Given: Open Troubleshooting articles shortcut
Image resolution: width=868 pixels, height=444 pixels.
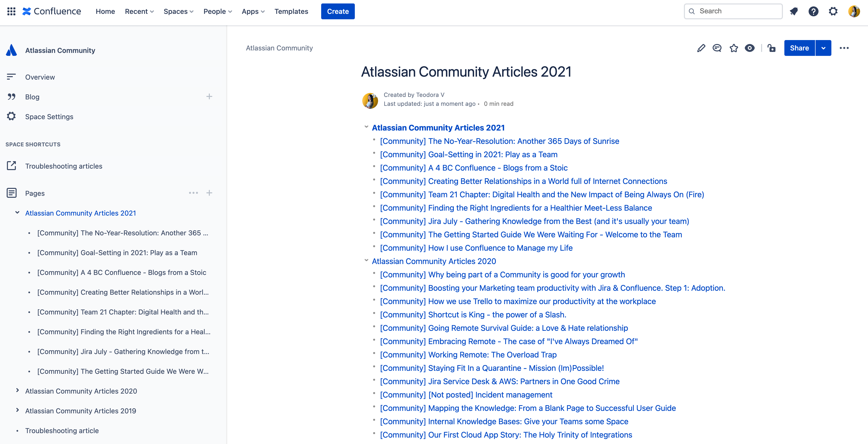Looking at the screenshot, I should 63,166.
